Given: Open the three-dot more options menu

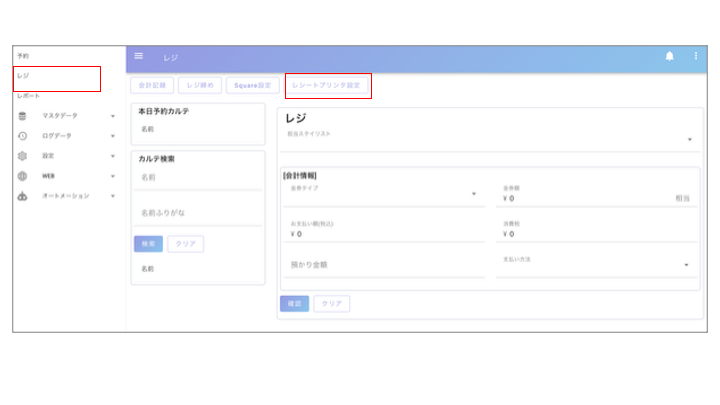Looking at the screenshot, I should coord(696,56).
